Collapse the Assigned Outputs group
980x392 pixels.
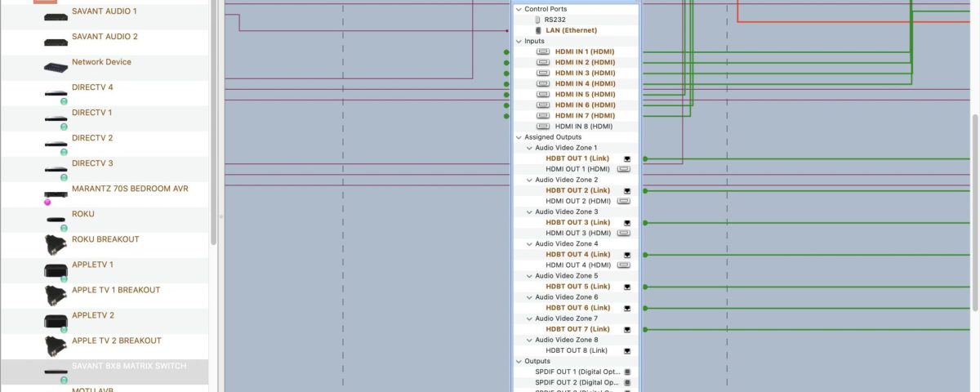tap(518, 137)
